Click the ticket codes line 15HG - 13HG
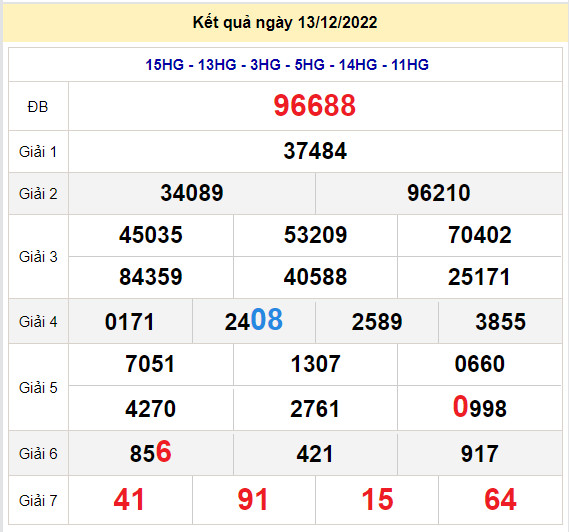The image size is (569, 532). point(287,65)
